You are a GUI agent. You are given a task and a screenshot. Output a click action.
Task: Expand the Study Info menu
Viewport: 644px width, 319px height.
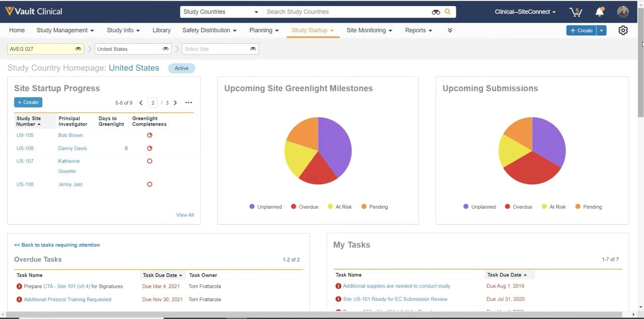pyautogui.click(x=123, y=30)
